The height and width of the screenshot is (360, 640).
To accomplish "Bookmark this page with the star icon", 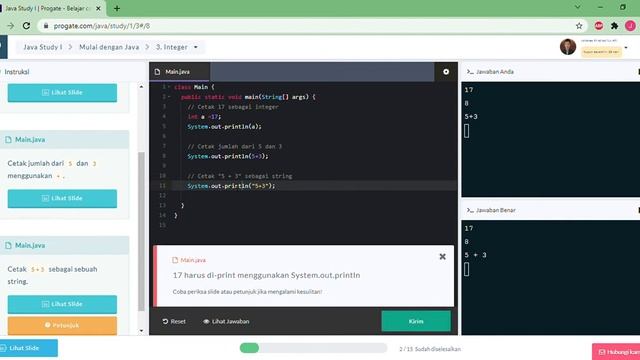I will (579, 26).
